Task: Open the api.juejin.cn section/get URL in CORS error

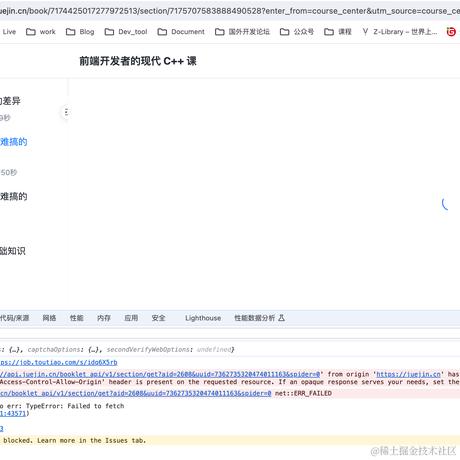Action: [160, 374]
